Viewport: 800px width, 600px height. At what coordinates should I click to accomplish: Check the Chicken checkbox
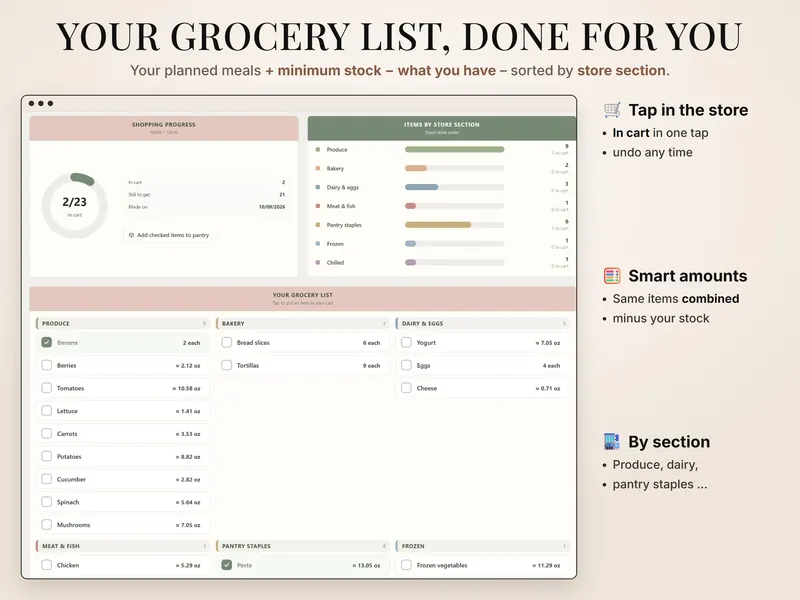pyautogui.click(x=46, y=565)
